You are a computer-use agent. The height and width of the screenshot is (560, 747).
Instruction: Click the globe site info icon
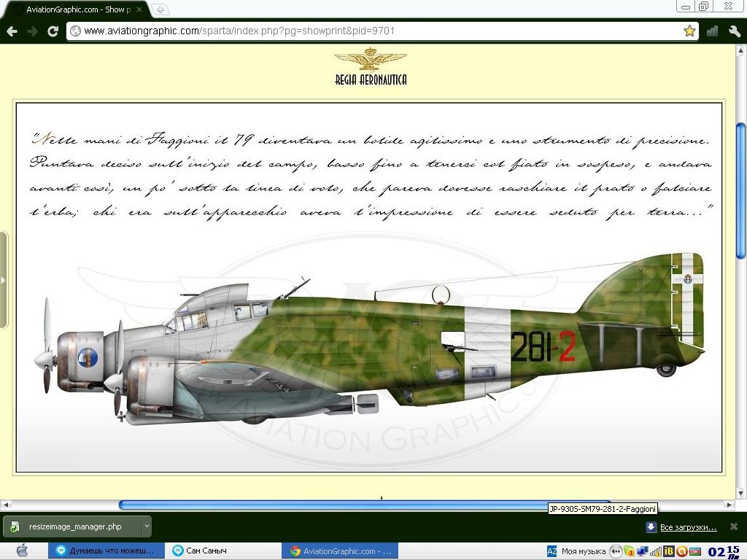pyautogui.click(x=75, y=31)
